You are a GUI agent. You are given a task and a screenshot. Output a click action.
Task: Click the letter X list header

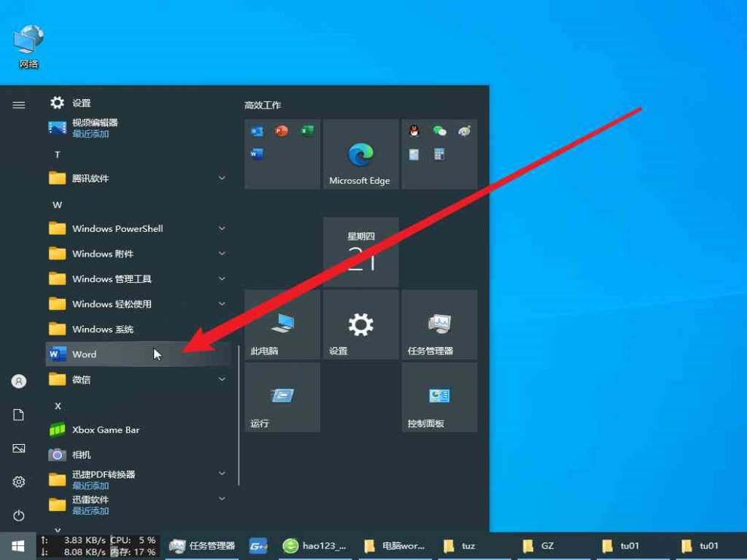click(58, 406)
